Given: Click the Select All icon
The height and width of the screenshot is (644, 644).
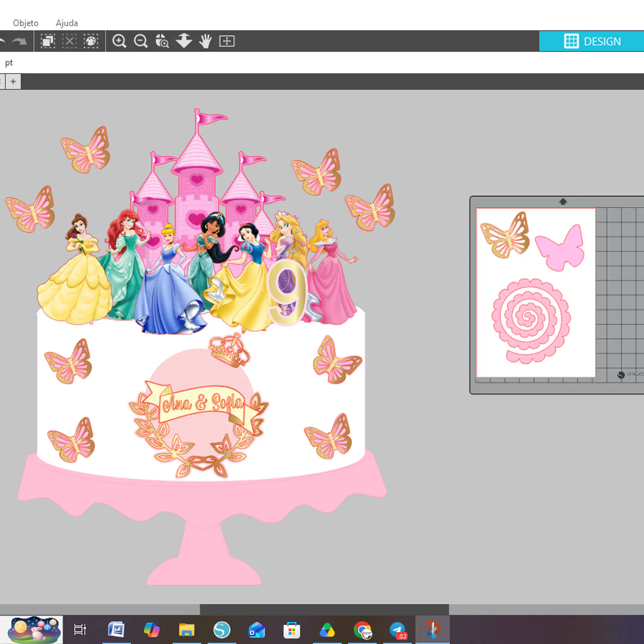Looking at the screenshot, I should click(x=48, y=41).
